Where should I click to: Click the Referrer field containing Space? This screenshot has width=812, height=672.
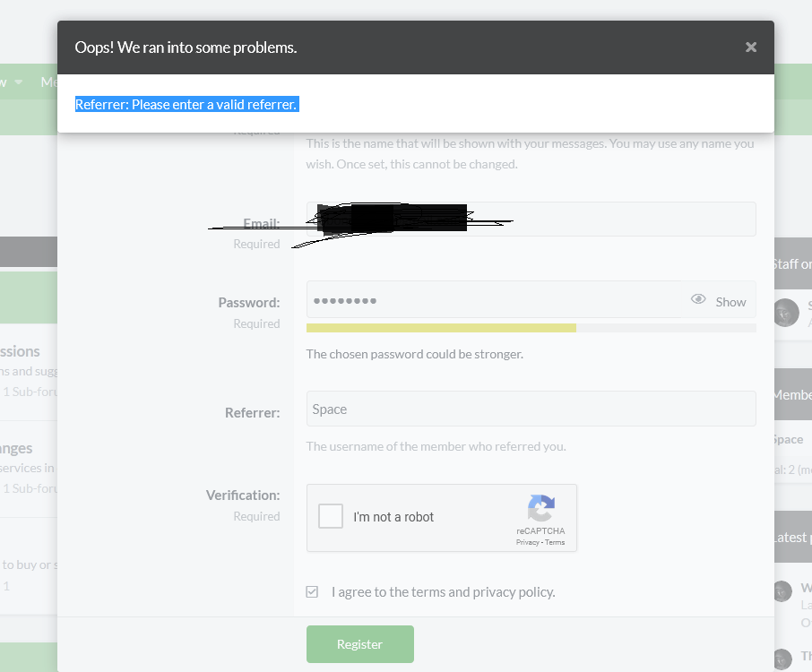click(531, 409)
